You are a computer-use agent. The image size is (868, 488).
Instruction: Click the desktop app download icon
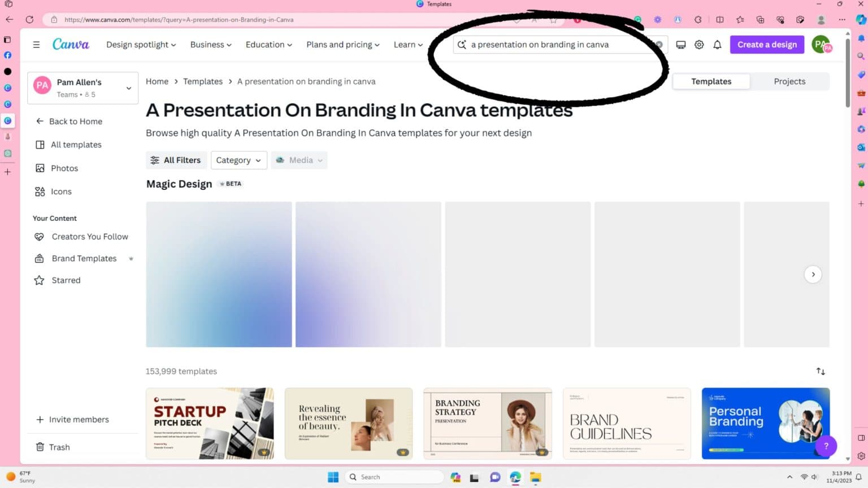click(680, 44)
